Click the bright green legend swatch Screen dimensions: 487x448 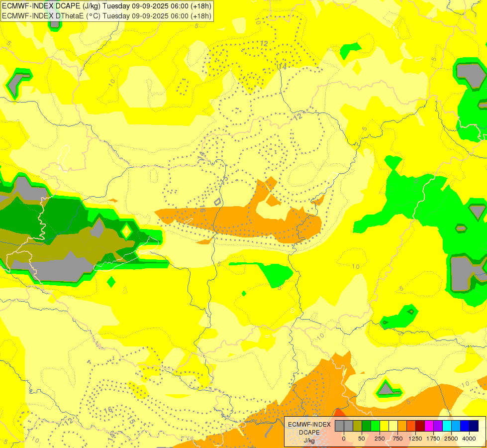(375, 426)
